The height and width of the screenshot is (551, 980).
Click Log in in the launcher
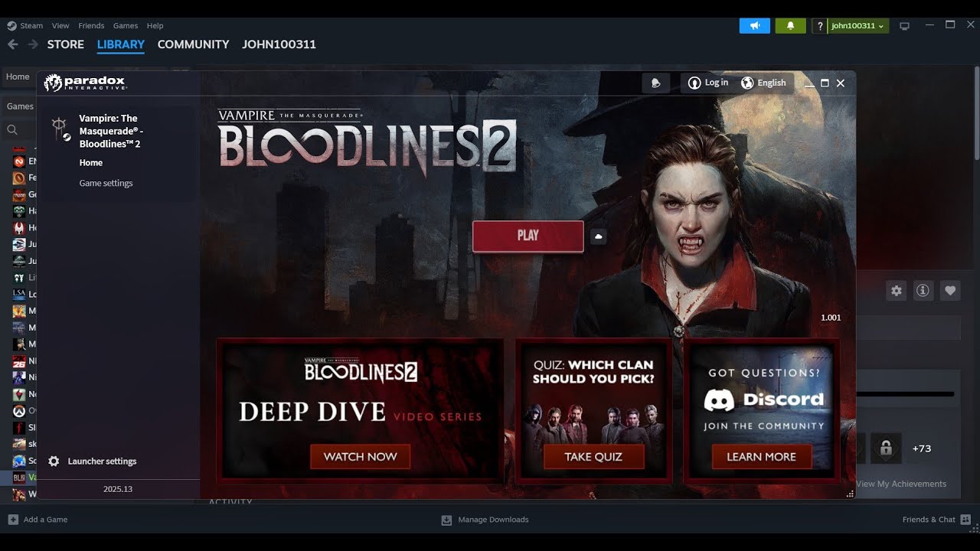(x=708, y=83)
